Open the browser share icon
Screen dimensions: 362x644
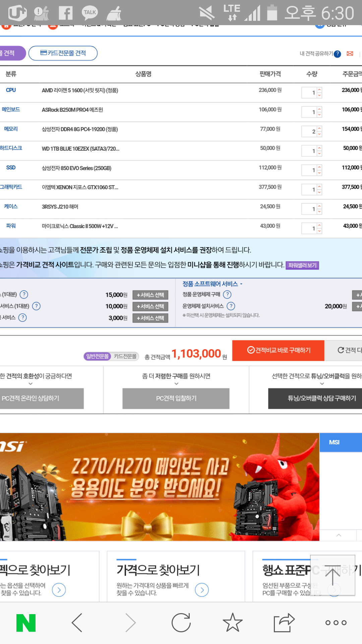coord(284,623)
